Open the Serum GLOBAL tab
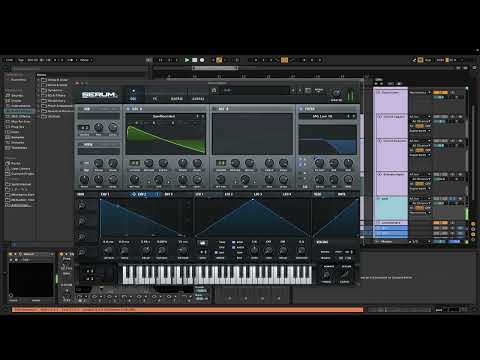Screen dimensions: 480x360 point(198,99)
